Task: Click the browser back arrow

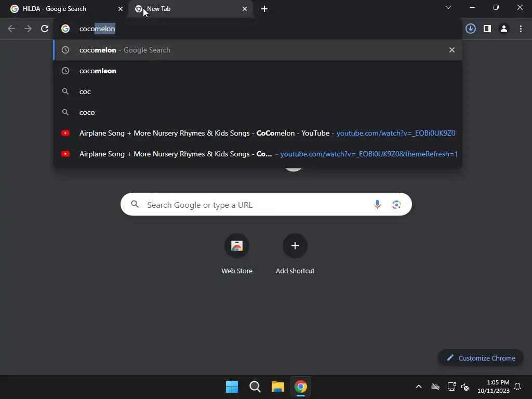Action: [11, 29]
